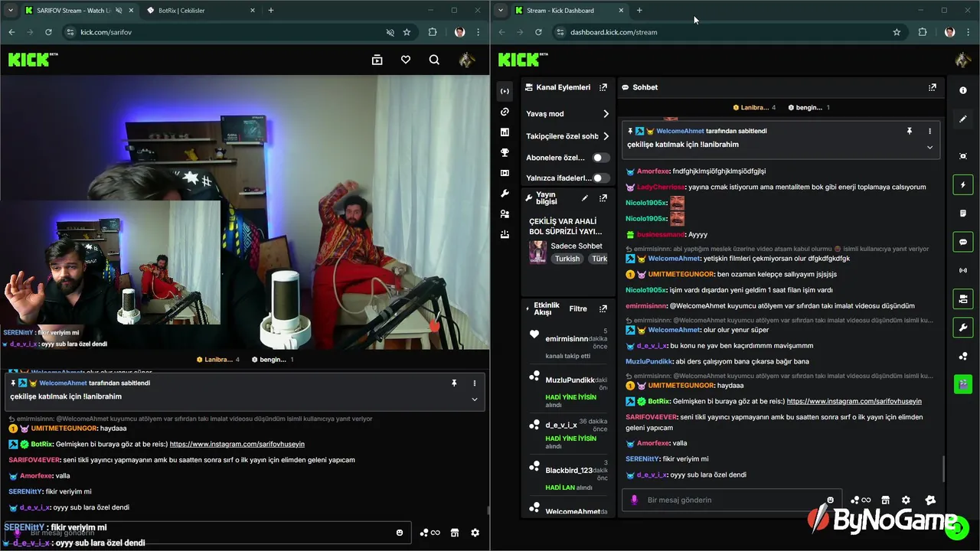Click the screenshot frame icon in right toolbar
Screen dimensions: 980x551
click(x=963, y=156)
